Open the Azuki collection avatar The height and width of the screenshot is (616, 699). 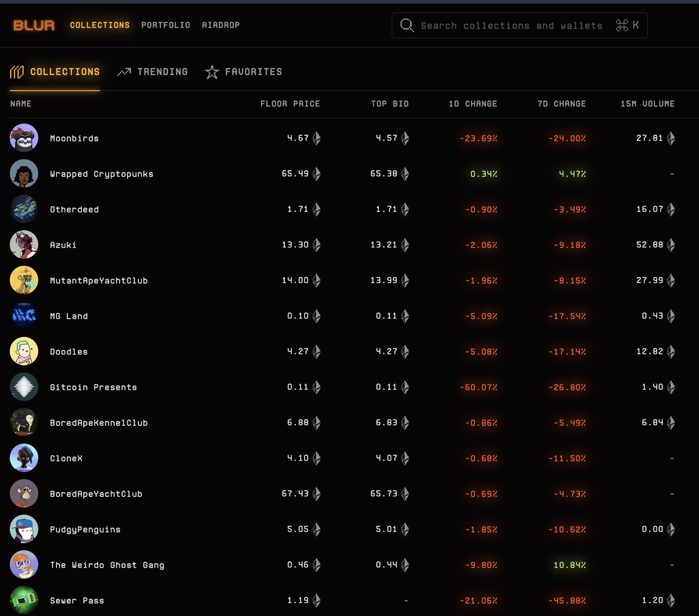[x=24, y=245]
